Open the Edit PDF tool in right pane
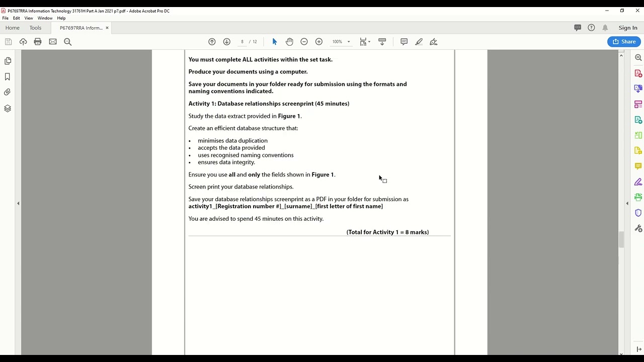Viewport: 644px width, 362px height. 638,104
